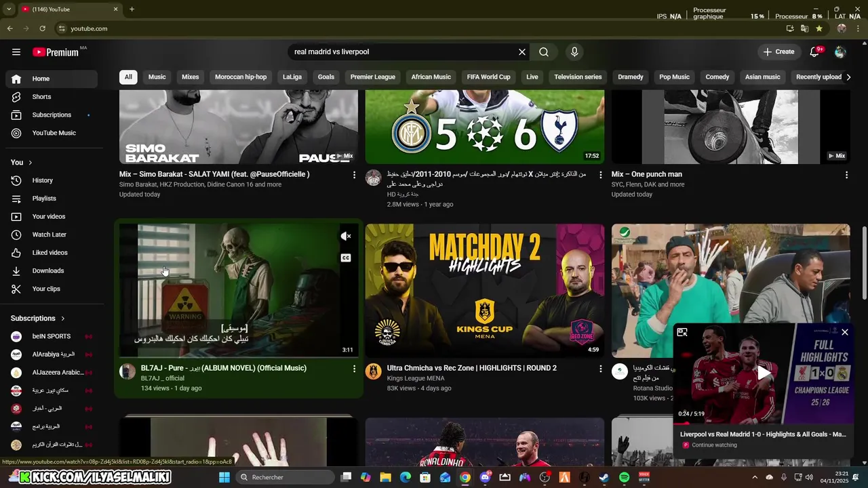Play the miniplayer video

coord(764,373)
